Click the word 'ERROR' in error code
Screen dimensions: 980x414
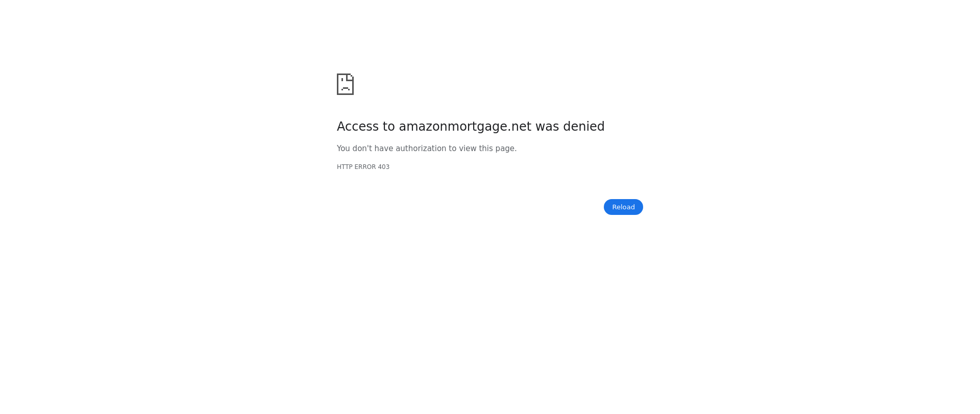click(365, 167)
